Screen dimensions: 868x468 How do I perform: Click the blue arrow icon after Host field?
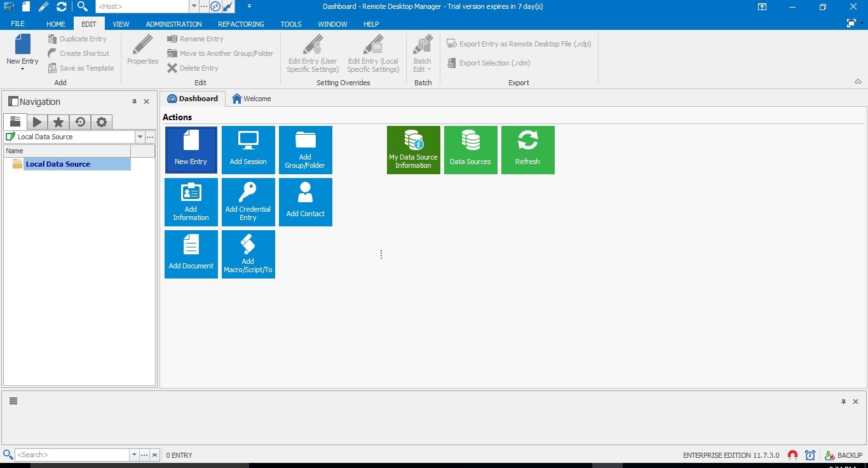[x=228, y=6]
